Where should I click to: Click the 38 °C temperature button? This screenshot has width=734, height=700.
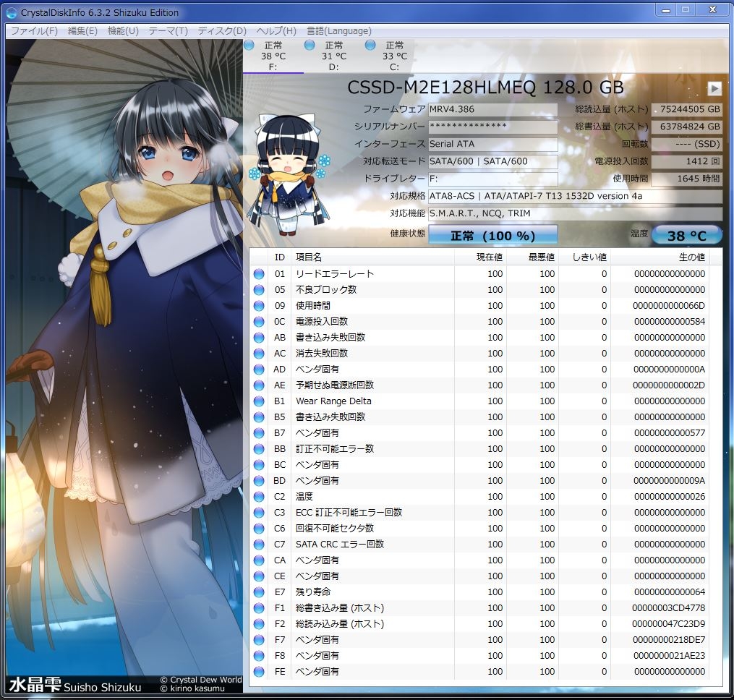pos(687,236)
